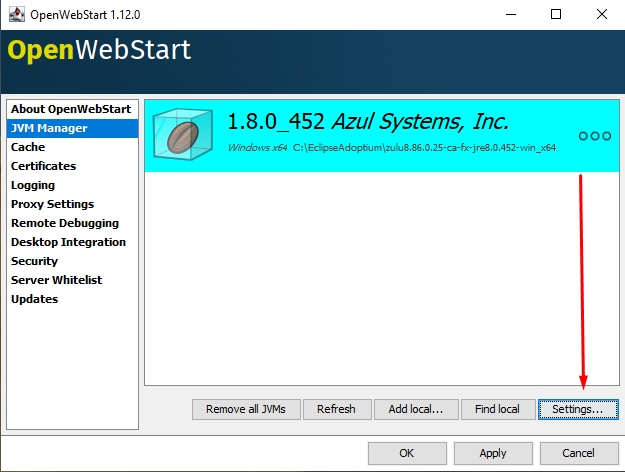Viewport: 625px width, 472px height.
Task: Open Desktop Integration section
Action: coord(68,242)
